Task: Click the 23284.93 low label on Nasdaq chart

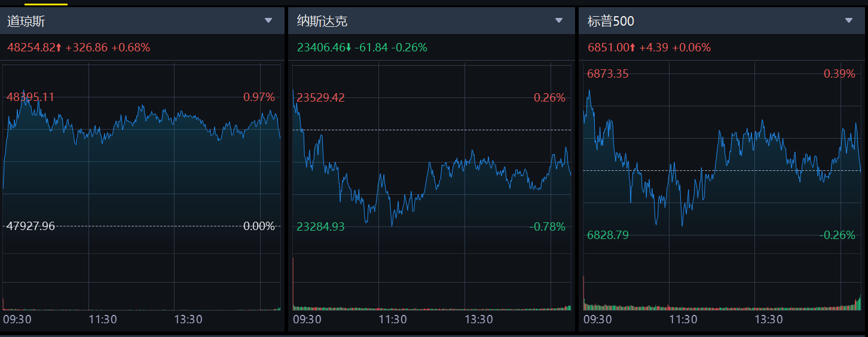Action: coord(320,227)
